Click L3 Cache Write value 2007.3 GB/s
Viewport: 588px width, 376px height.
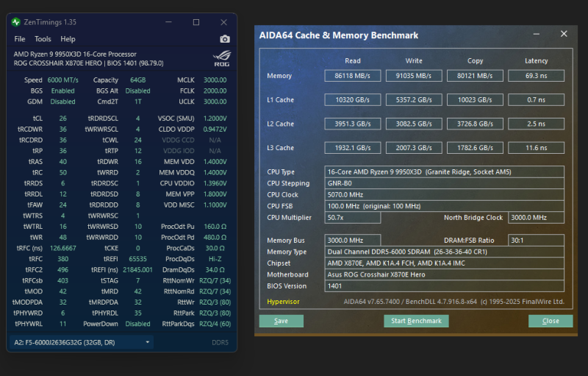coord(414,148)
